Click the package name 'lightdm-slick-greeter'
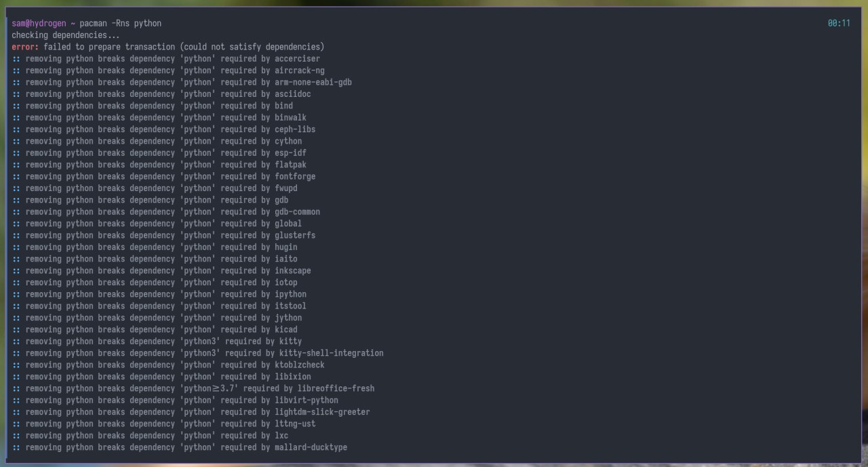This screenshot has width=868, height=467. coord(322,412)
